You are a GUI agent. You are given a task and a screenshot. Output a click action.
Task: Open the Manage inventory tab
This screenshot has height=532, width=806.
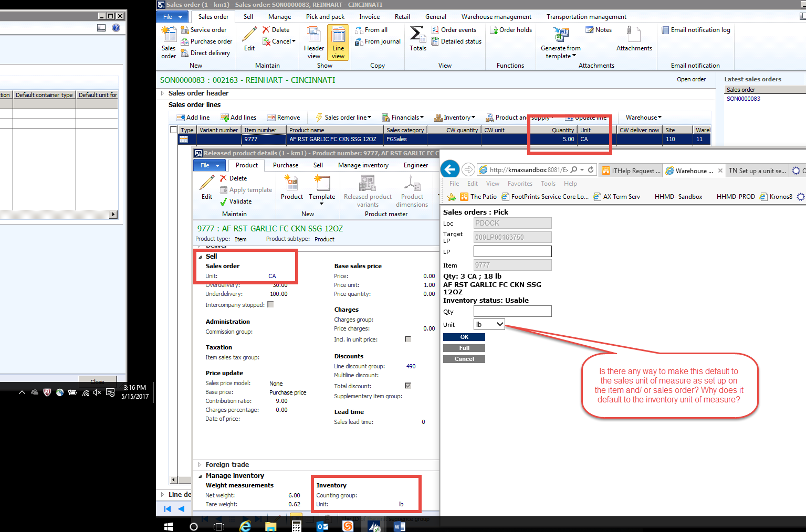[363, 165]
